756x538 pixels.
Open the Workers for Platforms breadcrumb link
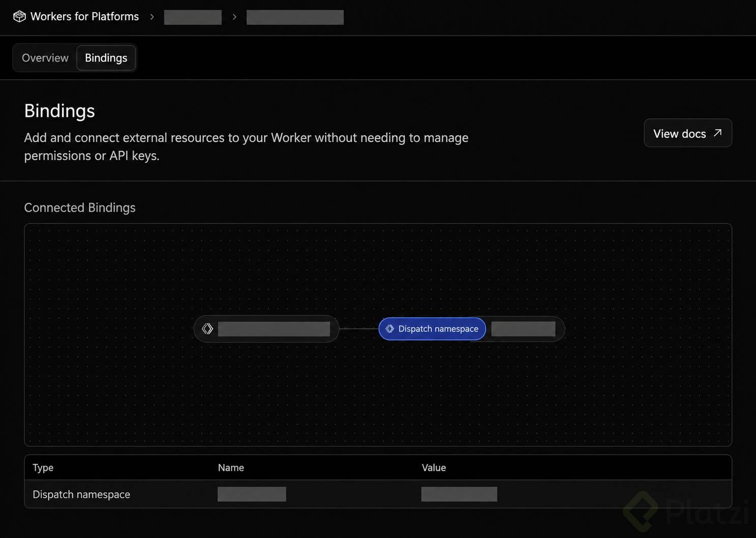(84, 16)
